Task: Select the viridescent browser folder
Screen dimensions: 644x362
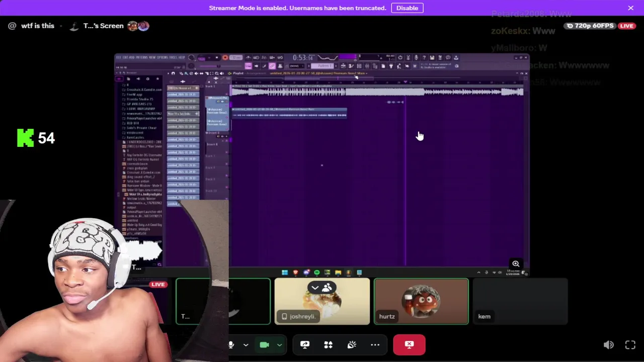Action: pos(135,133)
